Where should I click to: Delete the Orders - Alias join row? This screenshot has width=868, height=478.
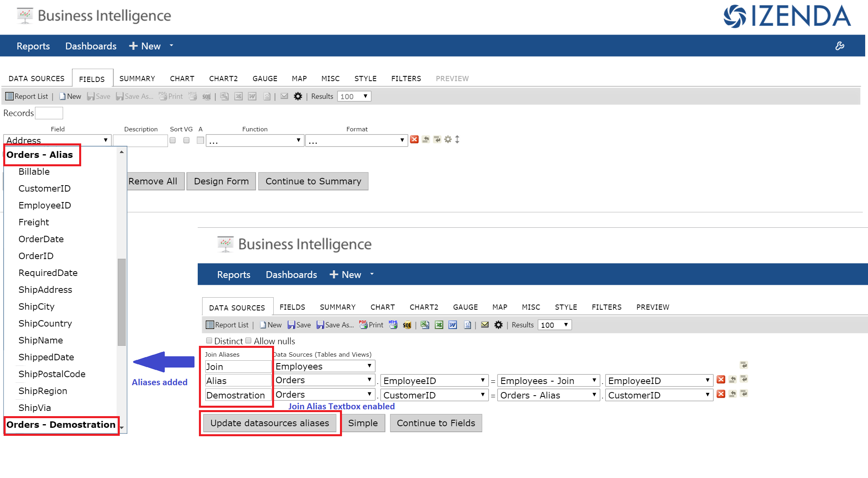click(x=721, y=394)
